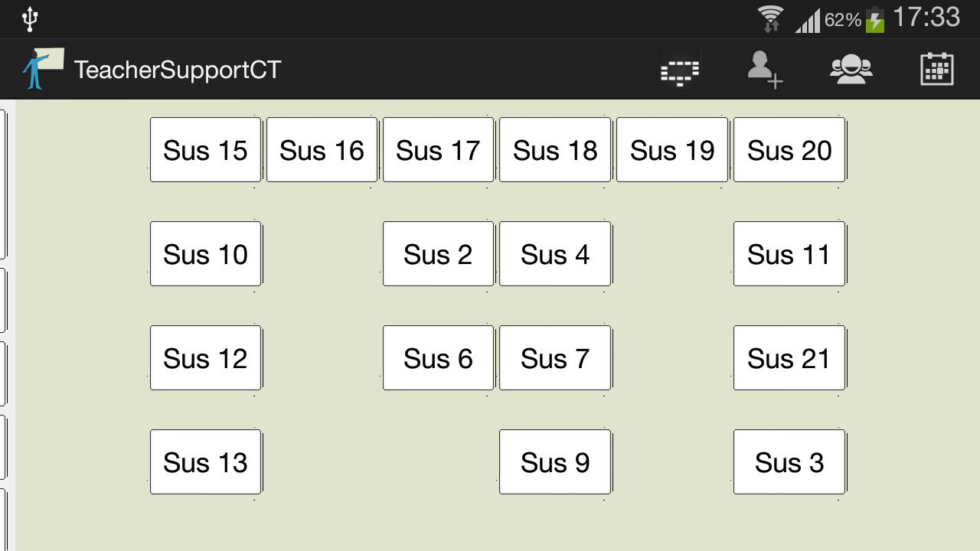Tap the Wi-Fi icon in the status bar
Viewport: 980px width, 551px height.
771,18
